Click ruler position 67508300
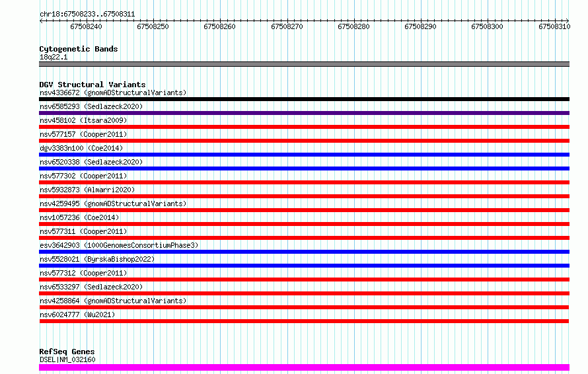Image resolution: width=588 pixels, height=374 pixels. click(487, 26)
